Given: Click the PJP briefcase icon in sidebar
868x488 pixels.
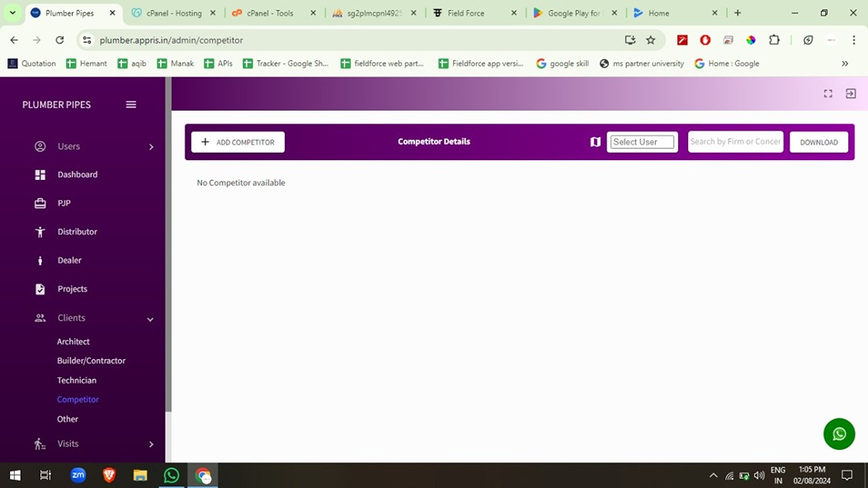Looking at the screenshot, I should tap(40, 203).
